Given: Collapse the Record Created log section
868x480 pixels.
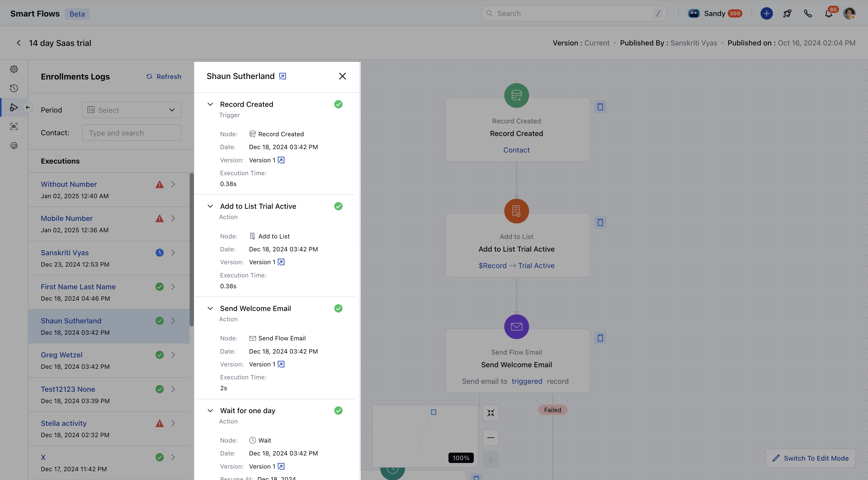Looking at the screenshot, I should click(x=210, y=104).
